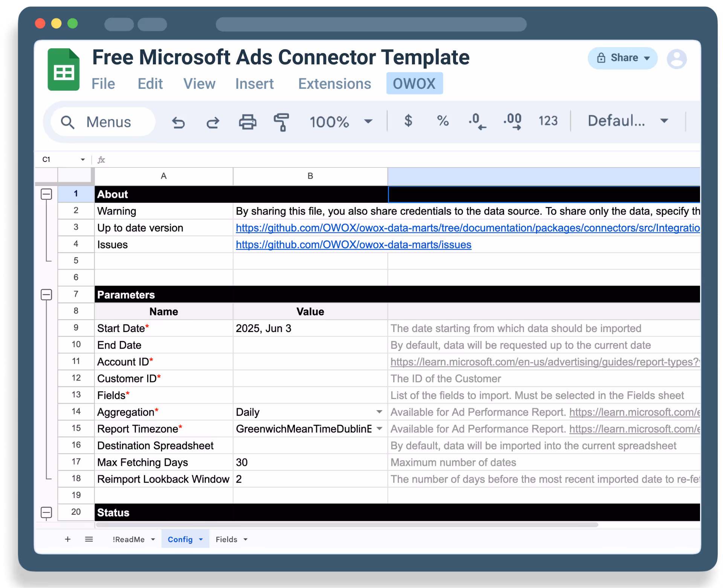Click the horizontal scrollbar
This screenshot has width=723, height=588.
coord(346,525)
